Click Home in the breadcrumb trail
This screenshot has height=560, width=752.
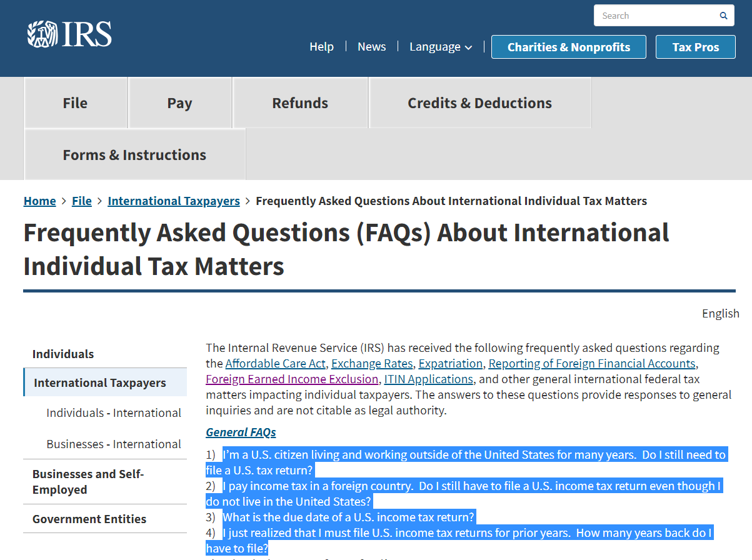[39, 201]
